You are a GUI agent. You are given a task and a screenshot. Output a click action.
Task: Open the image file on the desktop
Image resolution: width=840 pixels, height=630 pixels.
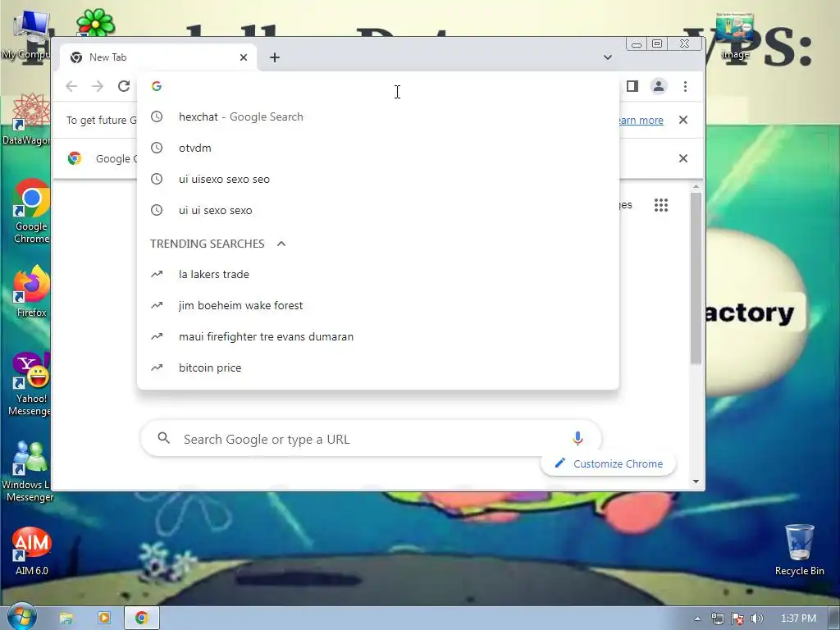[735, 35]
